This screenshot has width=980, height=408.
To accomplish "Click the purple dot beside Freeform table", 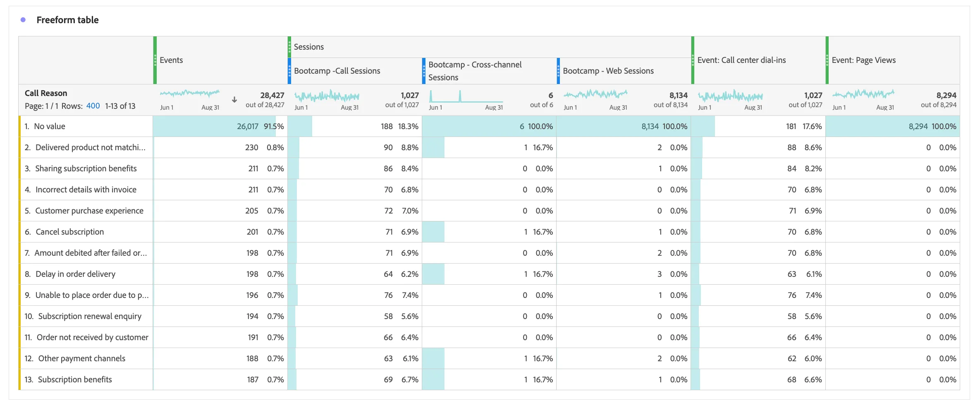I will (x=23, y=20).
